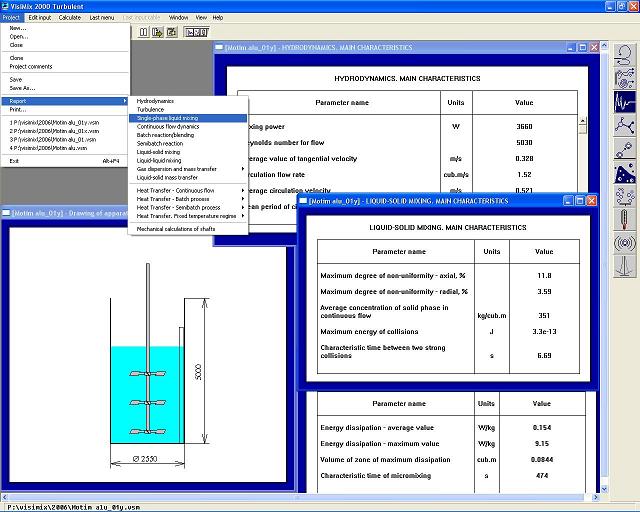Click 'Maximum energy of collisions' row label
This screenshot has height=512, width=640.
point(369,332)
